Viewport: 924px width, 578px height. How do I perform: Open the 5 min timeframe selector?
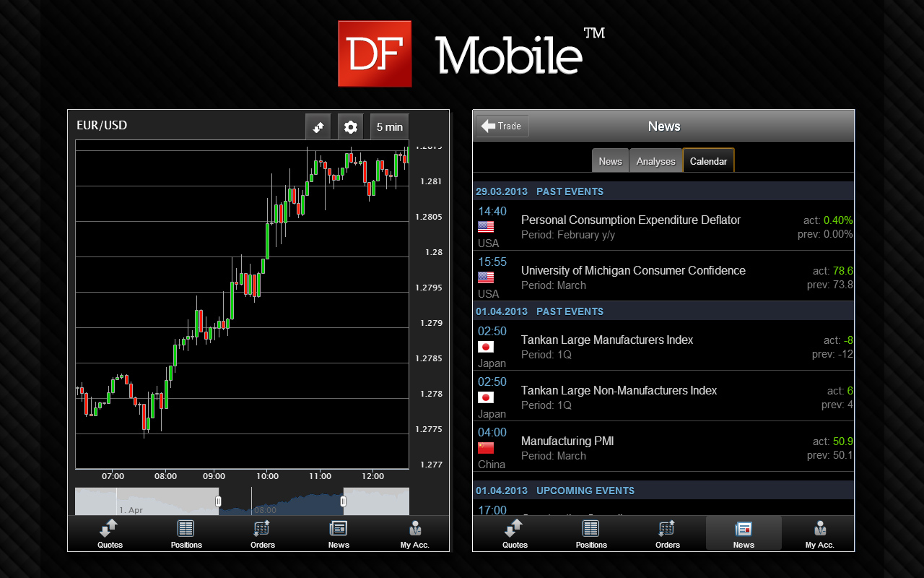click(389, 126)
